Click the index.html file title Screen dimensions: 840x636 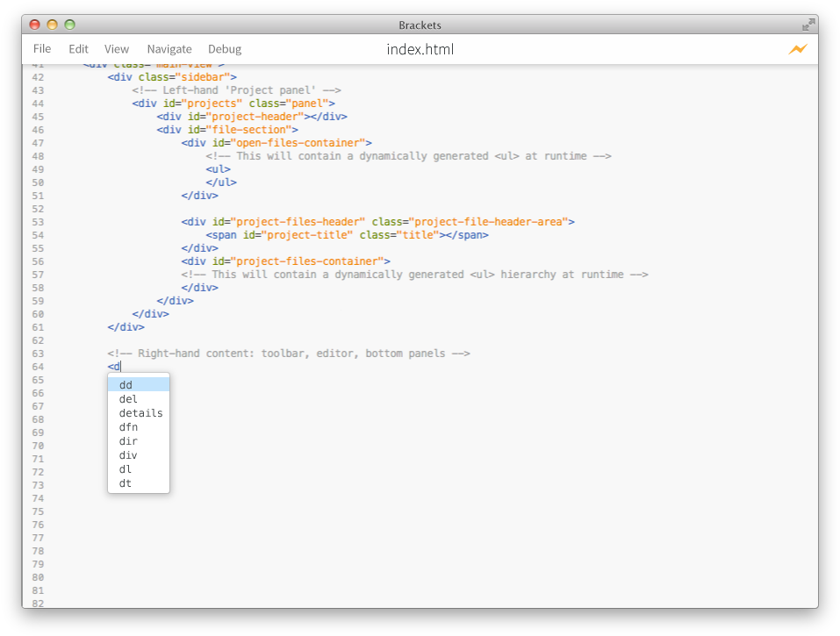click(420, 49)
